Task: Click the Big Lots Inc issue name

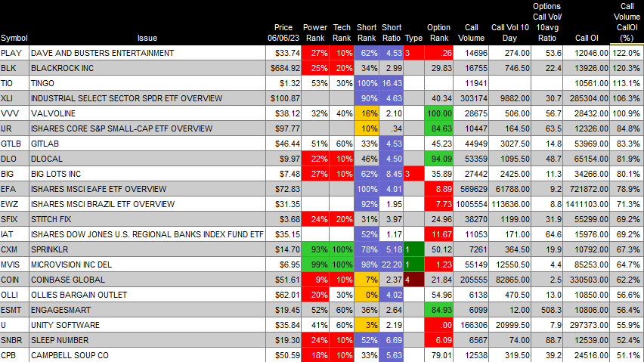Action: click(x=56, y=174)
